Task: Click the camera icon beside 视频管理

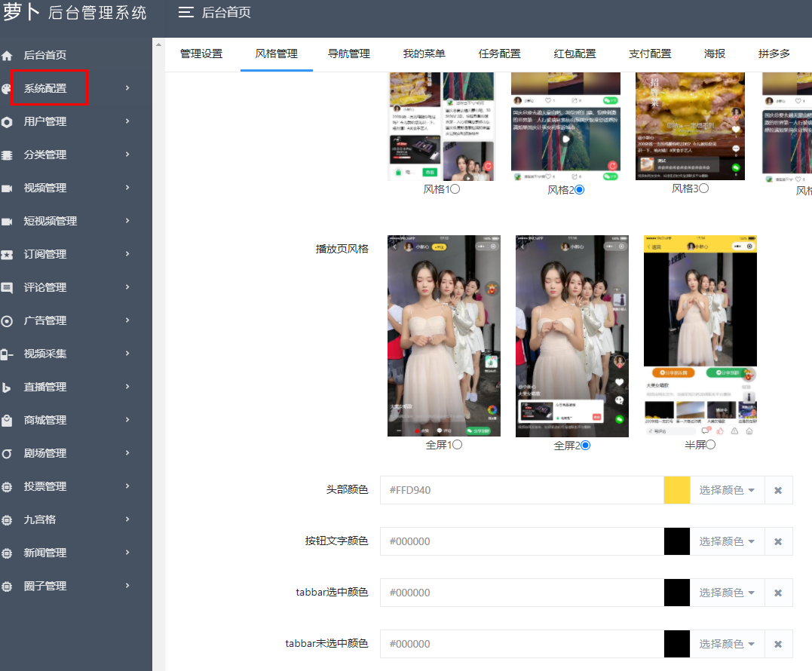Action: [x=7, y=188]
